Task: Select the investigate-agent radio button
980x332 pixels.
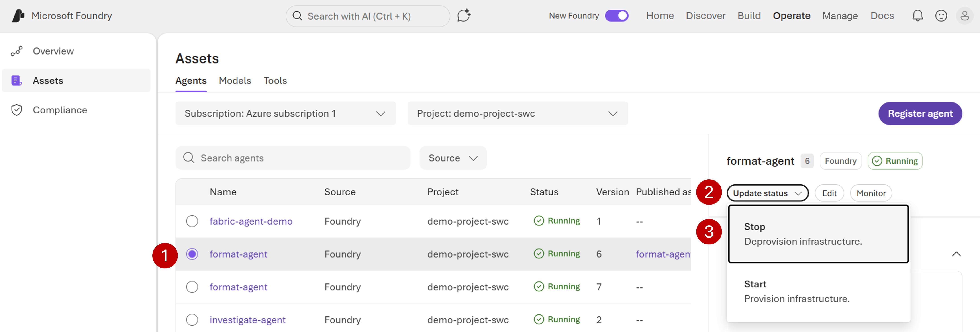Action: click(x=192, y=320)
